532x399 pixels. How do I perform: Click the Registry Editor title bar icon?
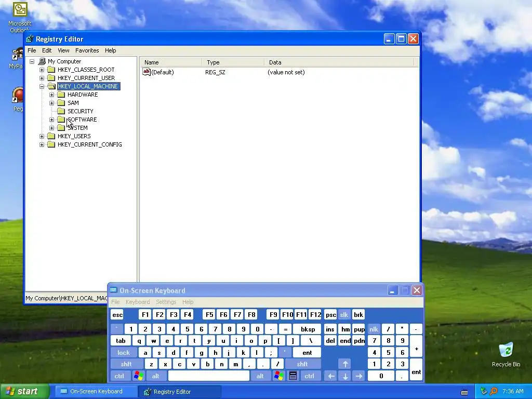click(x=30, y=39)
